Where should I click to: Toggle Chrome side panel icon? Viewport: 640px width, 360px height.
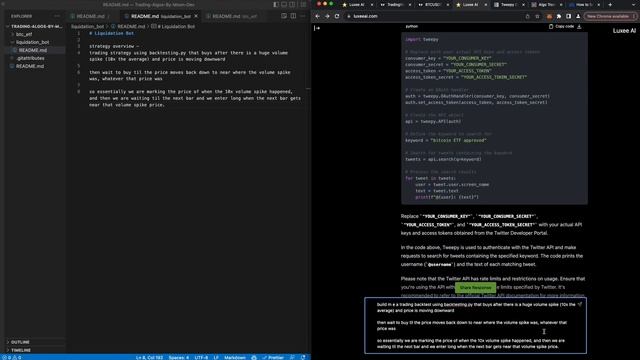569,16
